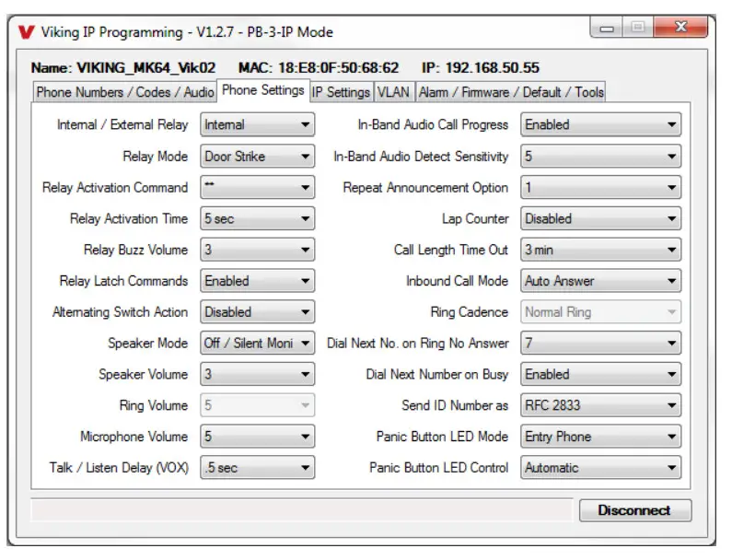
Task: Click the Disconnect button
Action: 635,510
